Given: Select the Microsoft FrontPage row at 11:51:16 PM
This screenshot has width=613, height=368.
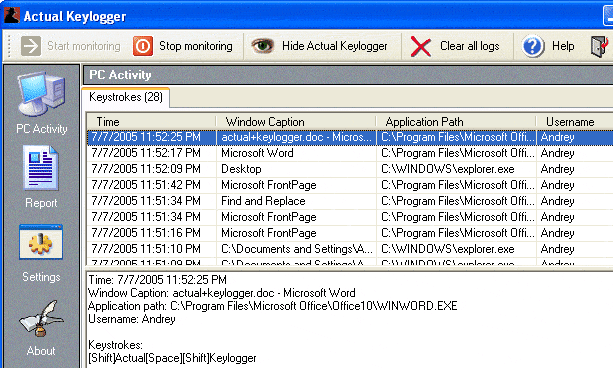Looking at the screenshot, I should [350, 233].
